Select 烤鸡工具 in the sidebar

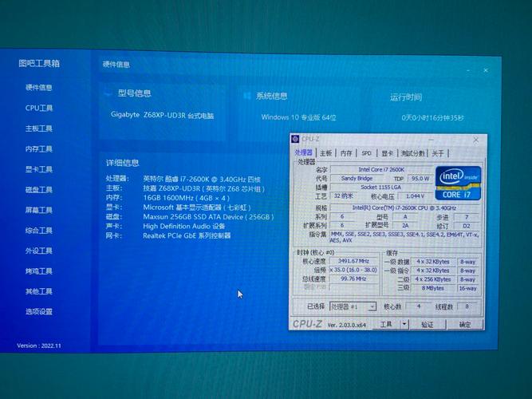tap(38, 271)
